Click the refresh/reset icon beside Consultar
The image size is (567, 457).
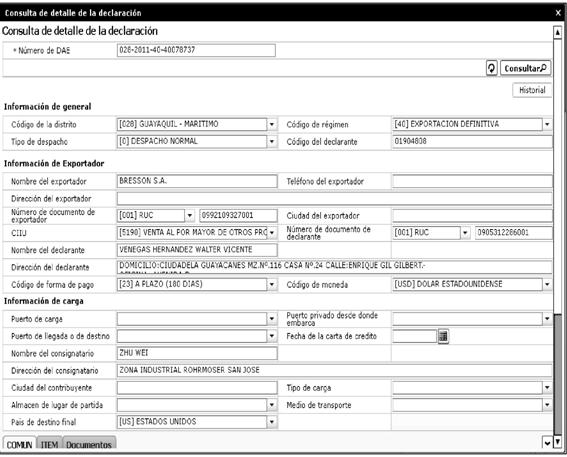[x=491, y=68]
